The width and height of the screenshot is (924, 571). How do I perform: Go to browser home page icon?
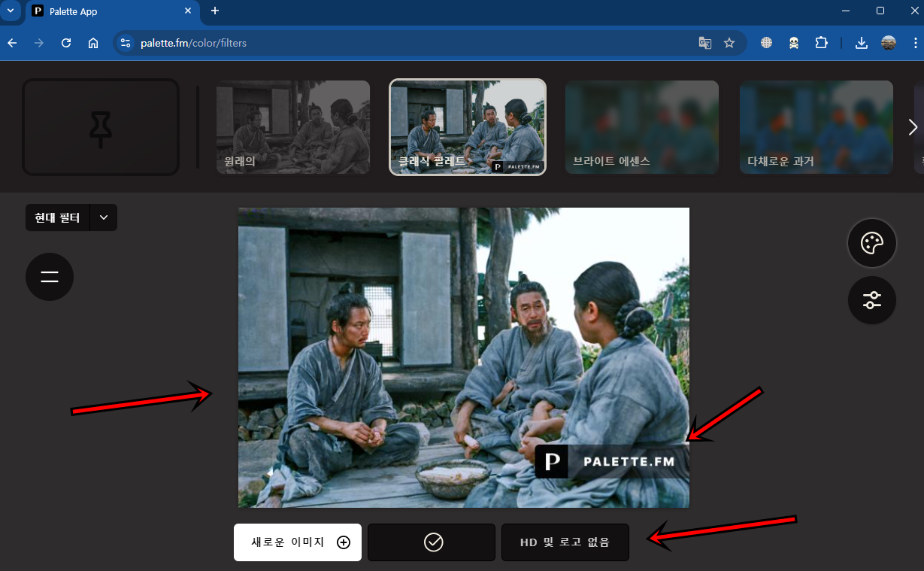coord(93,43)
